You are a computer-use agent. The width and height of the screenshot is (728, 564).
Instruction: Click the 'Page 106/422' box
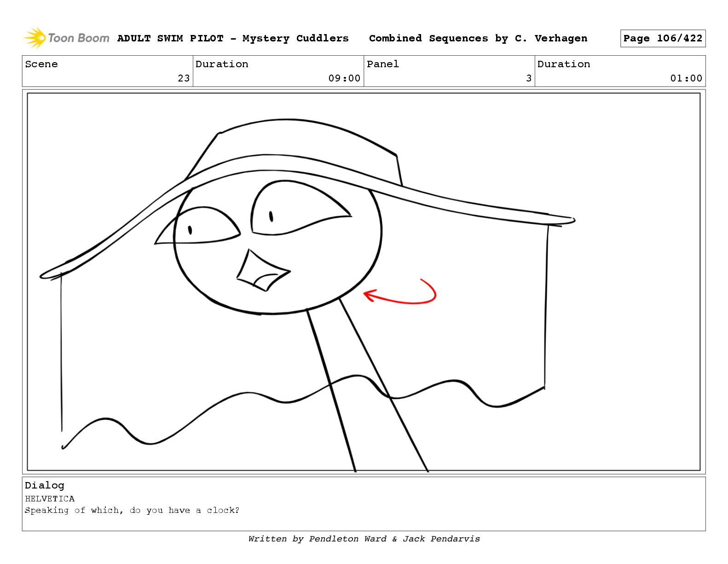click(x=663, y=38)
